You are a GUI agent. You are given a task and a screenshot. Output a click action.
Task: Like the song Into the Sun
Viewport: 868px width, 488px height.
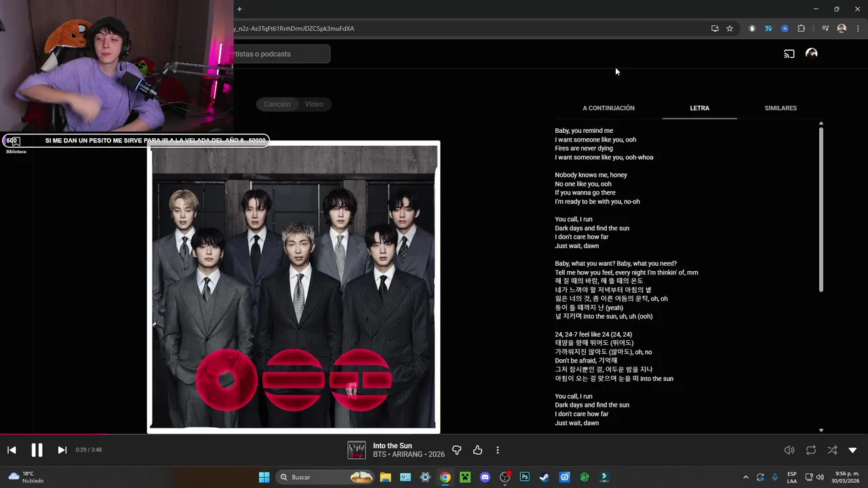[x=477, y=450]
